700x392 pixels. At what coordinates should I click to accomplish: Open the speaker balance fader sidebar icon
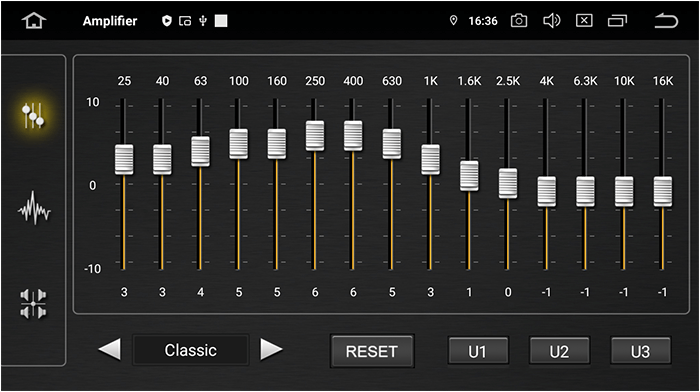[33, 304]
